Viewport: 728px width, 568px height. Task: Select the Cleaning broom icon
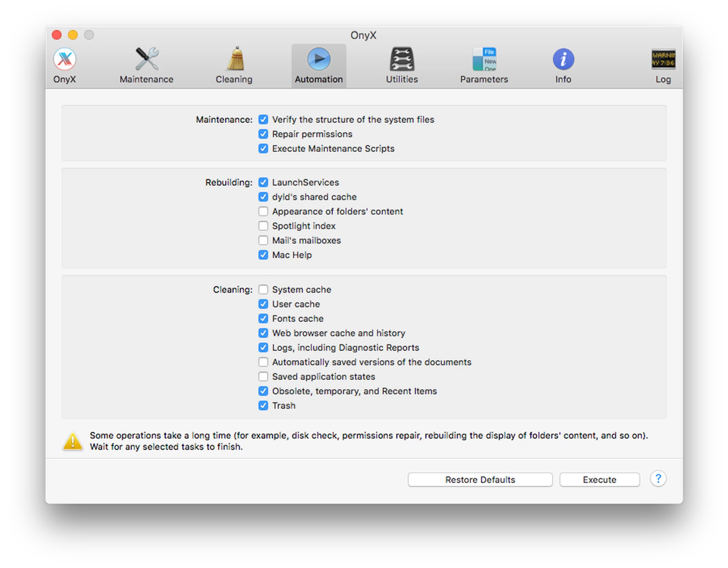235,59
